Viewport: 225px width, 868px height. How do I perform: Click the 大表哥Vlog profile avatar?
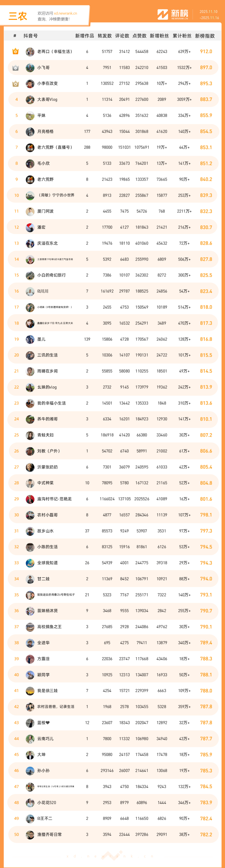coord(30,100)
